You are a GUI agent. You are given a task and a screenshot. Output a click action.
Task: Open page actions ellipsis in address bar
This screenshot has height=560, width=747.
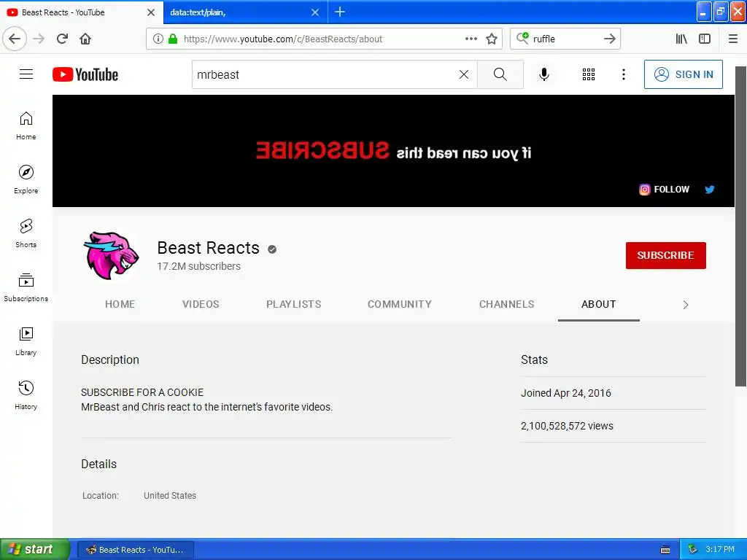[471, 39]
